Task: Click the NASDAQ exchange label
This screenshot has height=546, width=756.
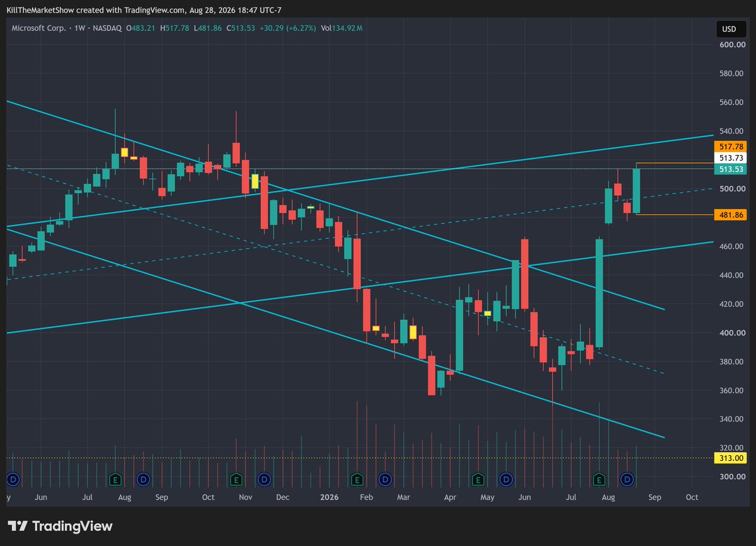Action: click(108, 28)
